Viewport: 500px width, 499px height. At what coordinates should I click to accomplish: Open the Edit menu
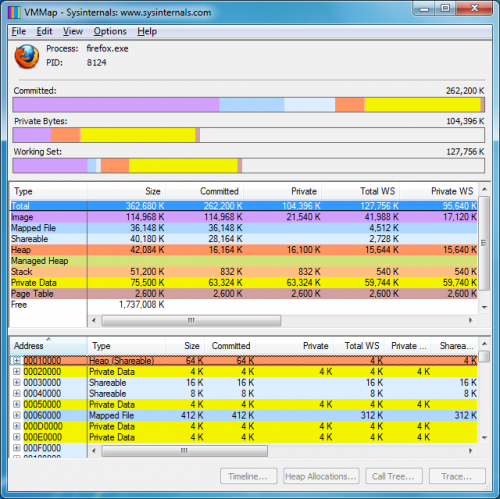(44, 31)
